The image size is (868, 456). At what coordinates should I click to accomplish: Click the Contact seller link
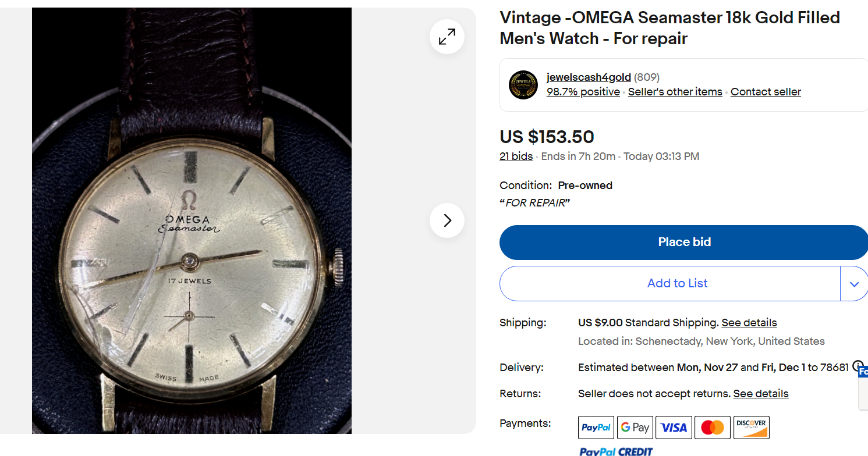766,92
